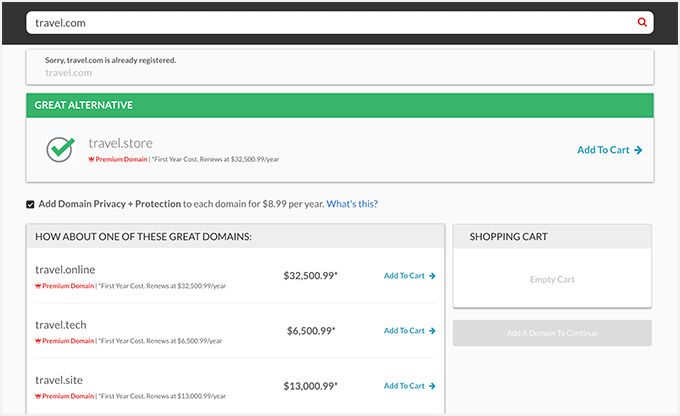The width and height of the screenshot is (680, 416).
Task: Click the Premium Domain crown under travel.site
Action: 38,396
